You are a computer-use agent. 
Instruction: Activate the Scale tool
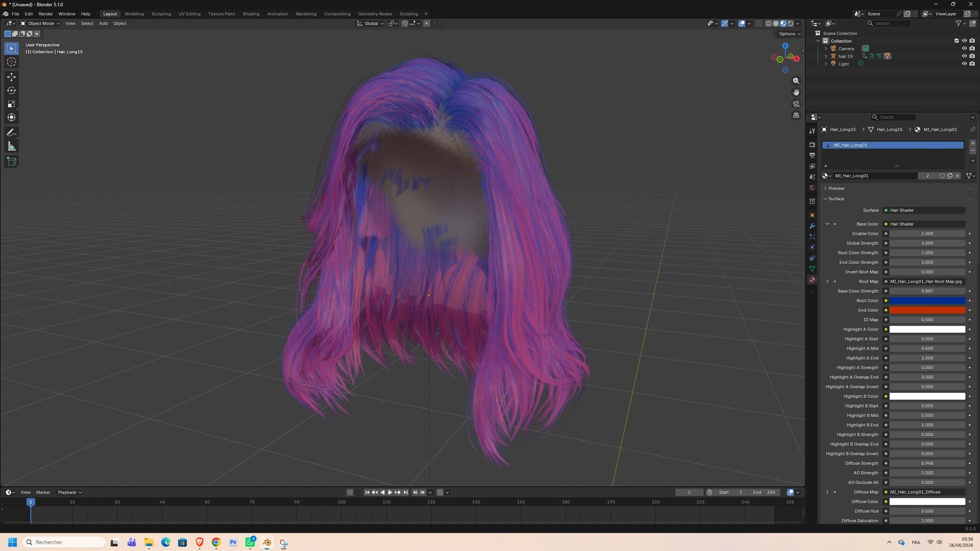[x=11, y=104]
